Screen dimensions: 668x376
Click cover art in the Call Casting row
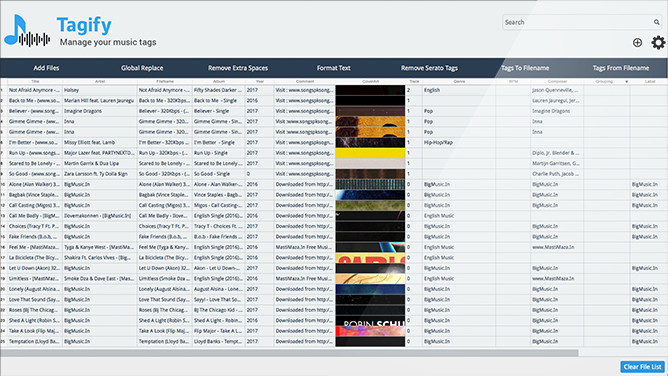370,205
